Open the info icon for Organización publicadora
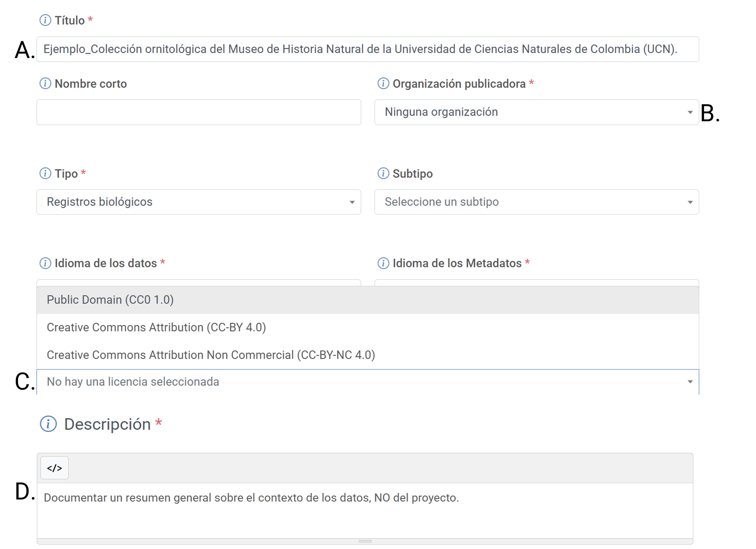Viewport: 756px width, 549px height. (383, 84)
